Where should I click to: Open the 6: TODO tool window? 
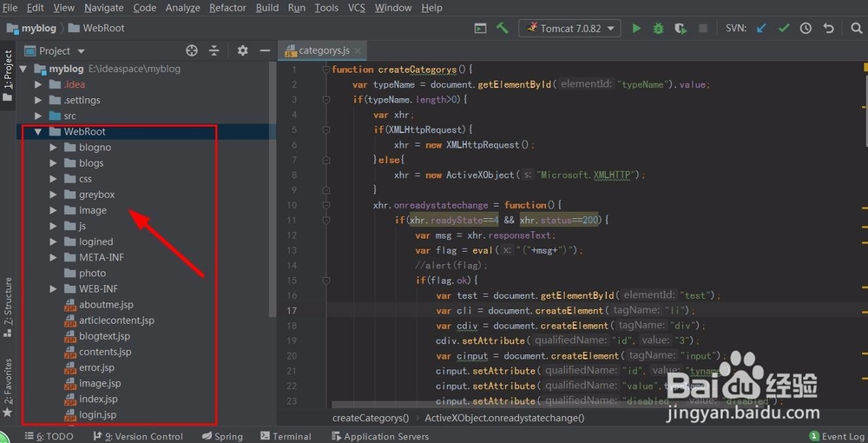tap(49, 436)
